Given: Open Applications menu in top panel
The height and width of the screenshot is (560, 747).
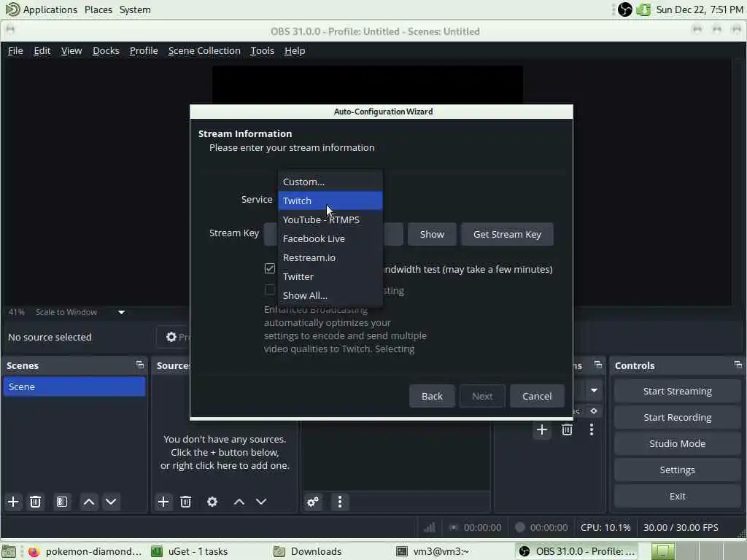Looking at the screenshot, I should [42, 9].
